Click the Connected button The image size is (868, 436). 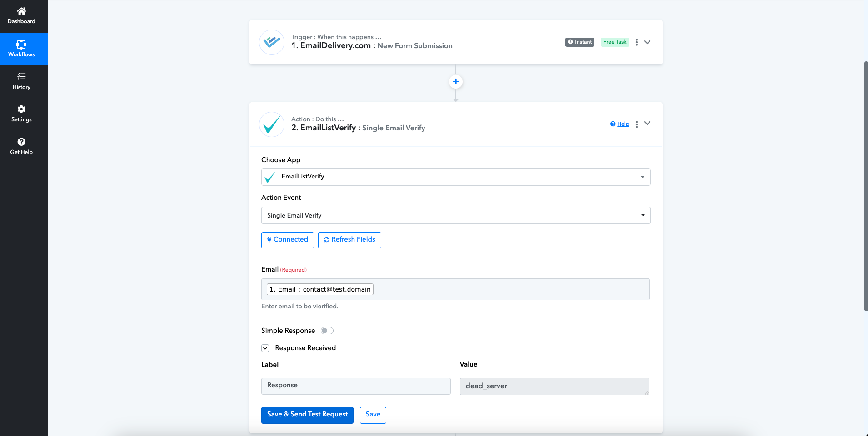tap(288, 240)
